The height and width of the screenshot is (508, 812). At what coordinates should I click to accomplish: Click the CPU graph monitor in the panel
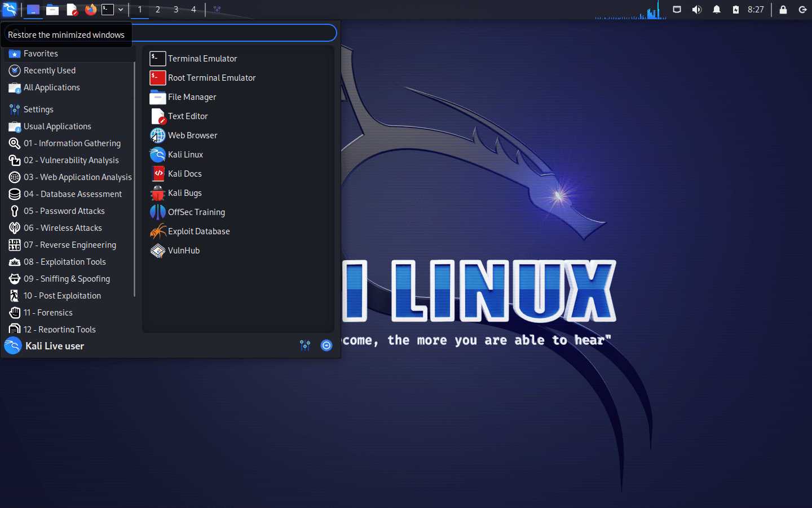coord(630,10)
